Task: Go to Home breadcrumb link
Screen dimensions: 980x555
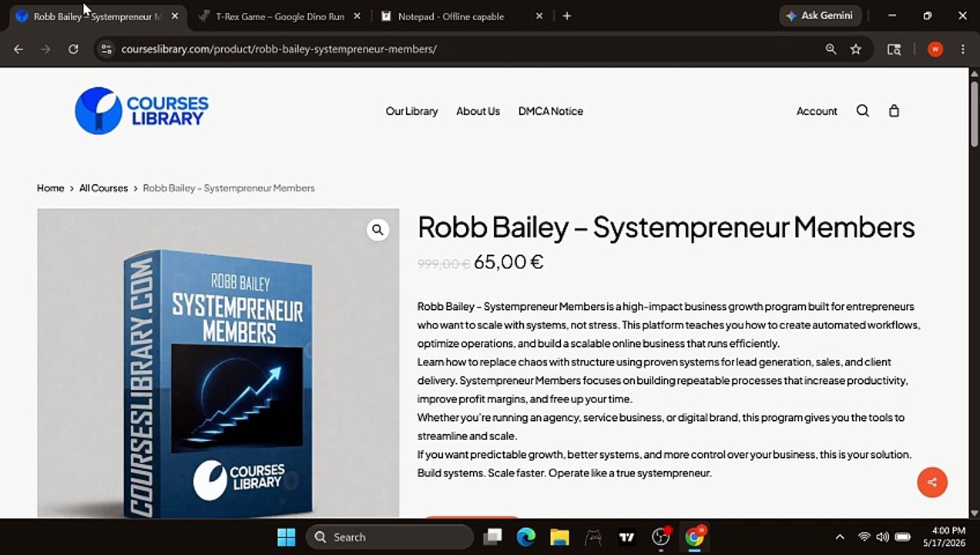Action: pyautogui.click(x=50, y=188)
